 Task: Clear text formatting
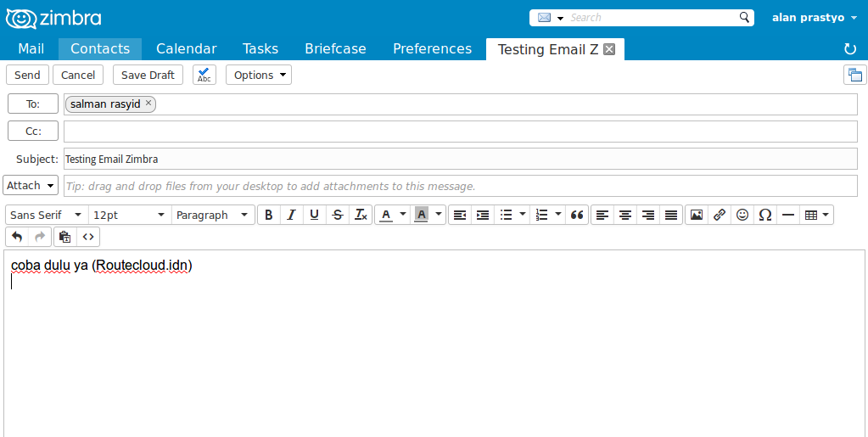click(361, 215)
